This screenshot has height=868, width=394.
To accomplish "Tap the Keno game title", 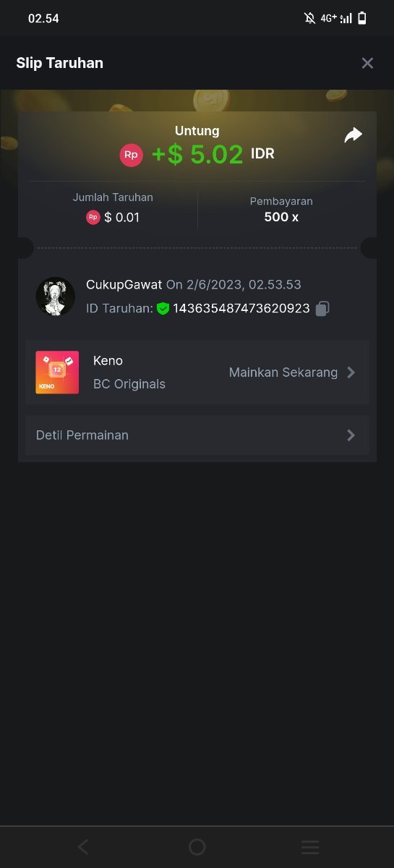I will point(108,360).
